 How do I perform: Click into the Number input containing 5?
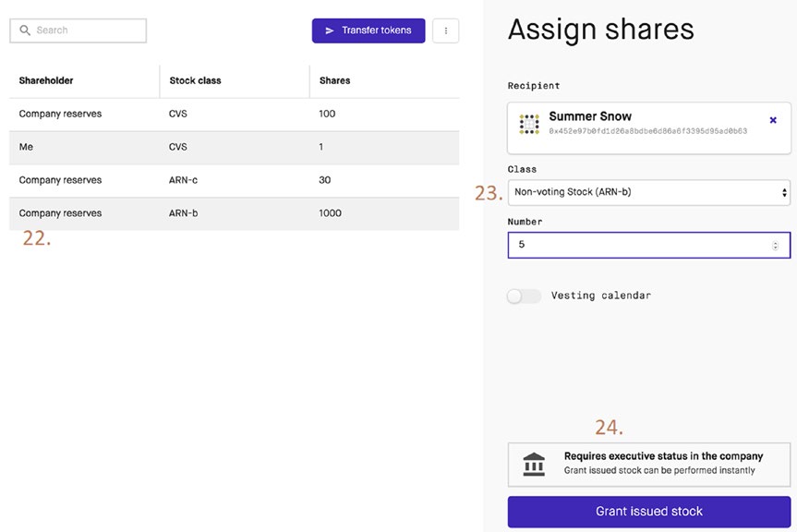[x=637, y=245]
